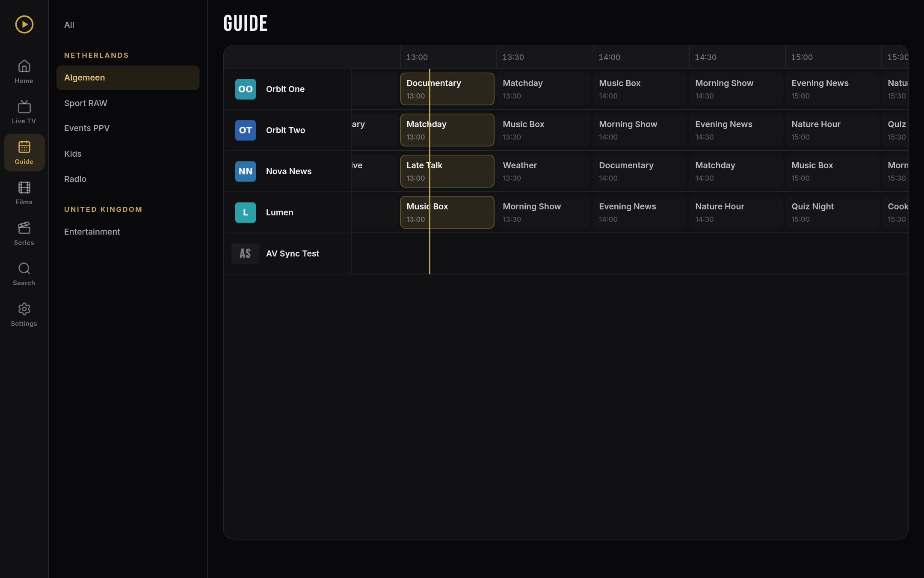Open Quiz 15:30 on Orbit Two
This screenshot has height=578, width=924.
[895, 130]
